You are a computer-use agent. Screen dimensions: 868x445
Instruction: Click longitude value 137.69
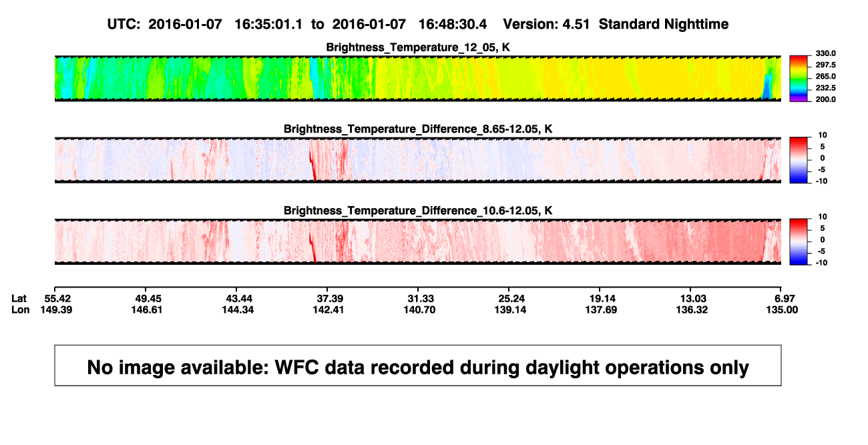[602, 310]
